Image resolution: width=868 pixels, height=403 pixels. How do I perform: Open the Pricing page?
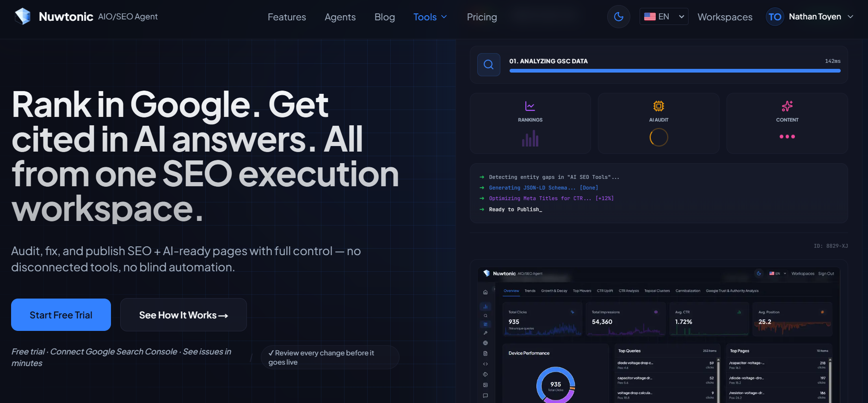point(482,17)
